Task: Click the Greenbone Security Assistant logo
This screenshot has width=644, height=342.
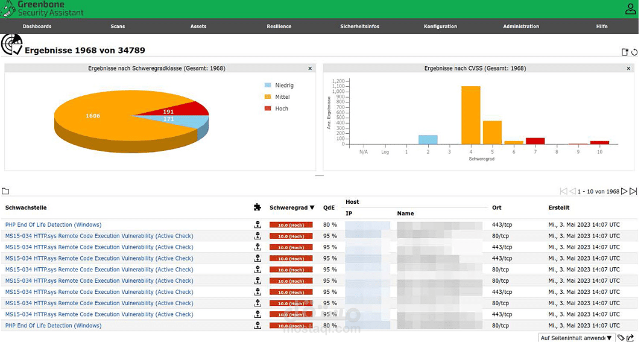Action: click(42, 8)
